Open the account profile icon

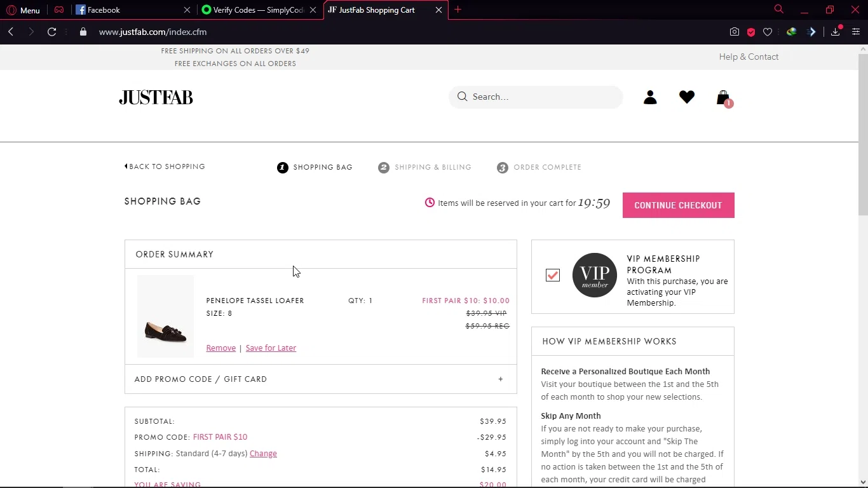click(650, 97)
